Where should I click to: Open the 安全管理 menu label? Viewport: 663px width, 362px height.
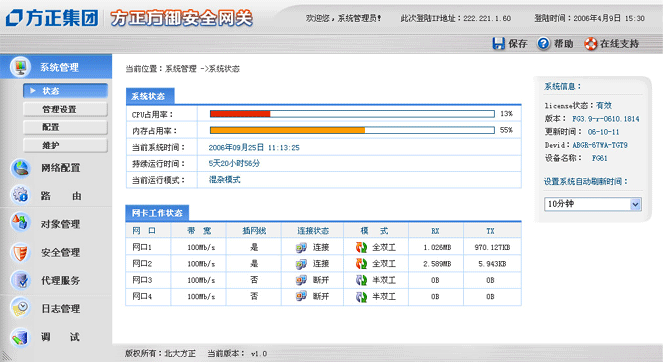click(x=60, y=252)
